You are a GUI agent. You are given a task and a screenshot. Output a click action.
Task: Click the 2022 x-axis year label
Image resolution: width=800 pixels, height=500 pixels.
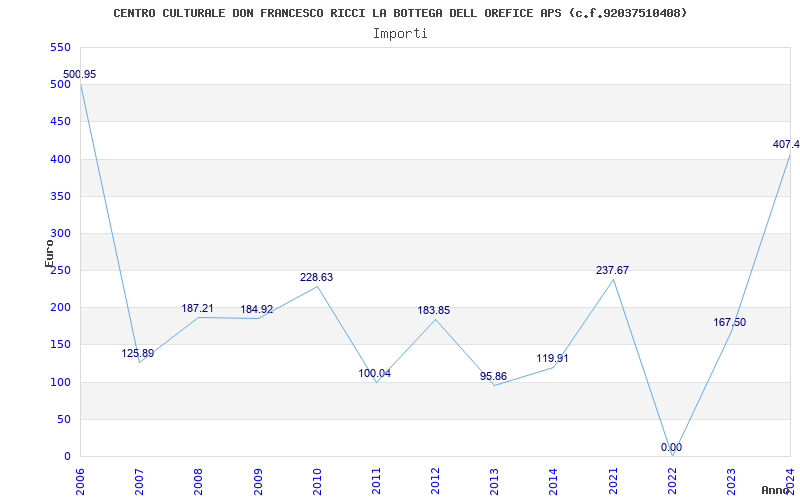tap(672, 481)
